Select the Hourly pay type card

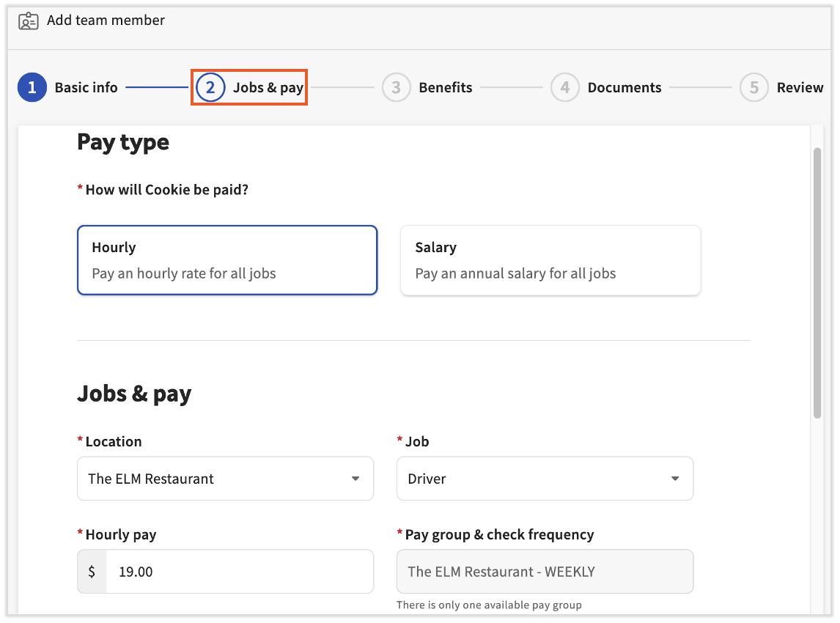[226, 260]
